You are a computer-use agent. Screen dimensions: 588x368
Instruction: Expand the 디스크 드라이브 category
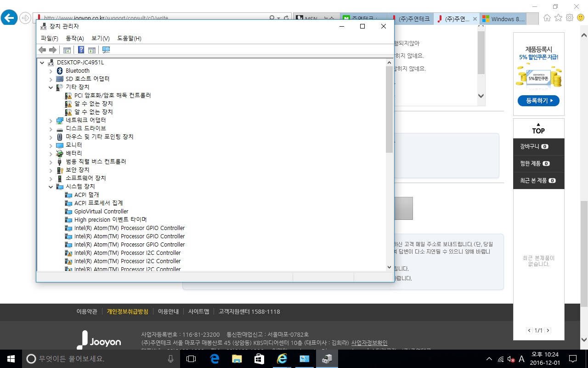pyautogui.click(x=51, y=128)
